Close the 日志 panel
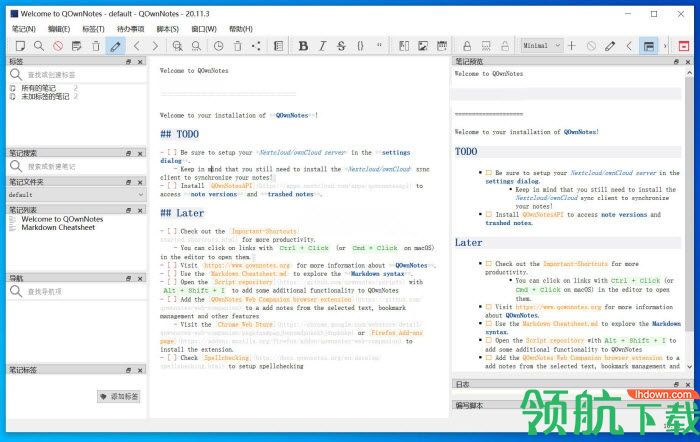700x442 pixels. click(688, 384)
